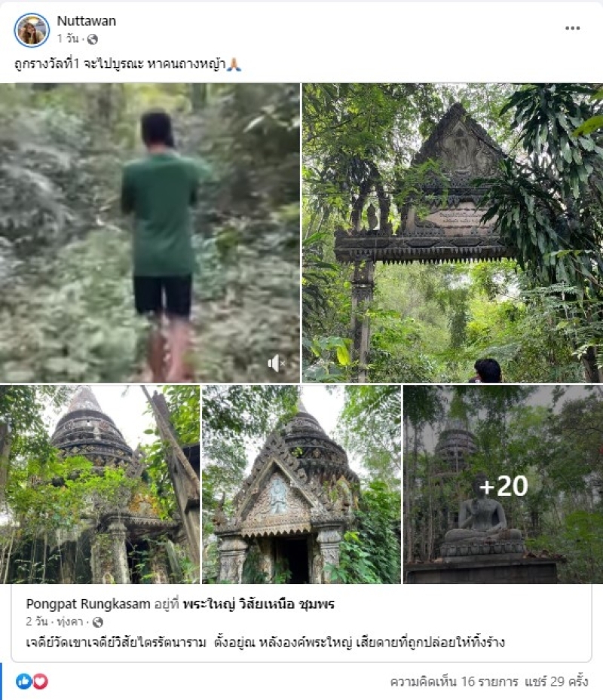View the leaning pagoda photo at bottom left
This screenshot has height=700, width=603.
tap(99, 484)
